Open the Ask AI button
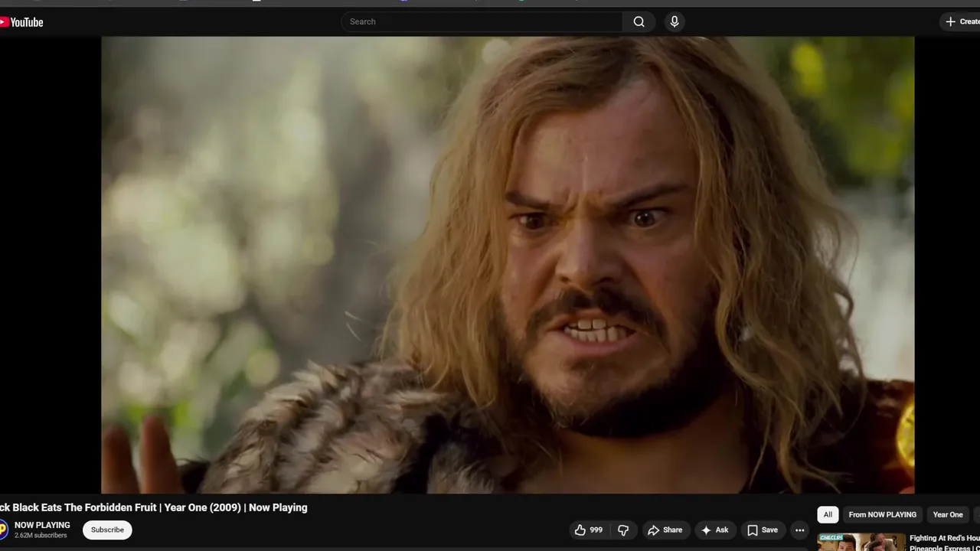 (x=714, y=530)
